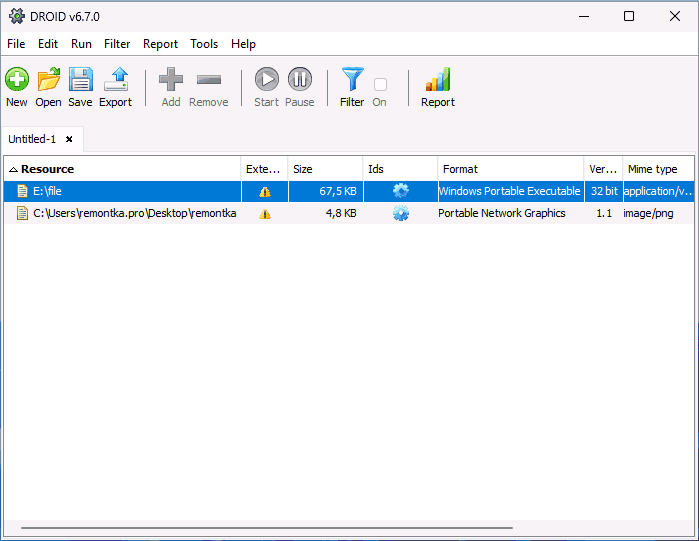Pause identification with the Pause button
Screen dimensions: 699x541
coord(300,79)
